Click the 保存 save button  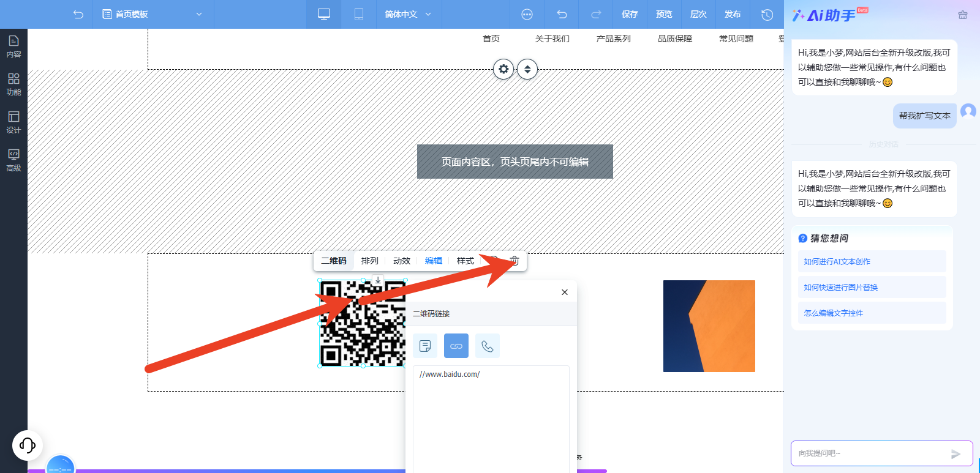[630, 14]
